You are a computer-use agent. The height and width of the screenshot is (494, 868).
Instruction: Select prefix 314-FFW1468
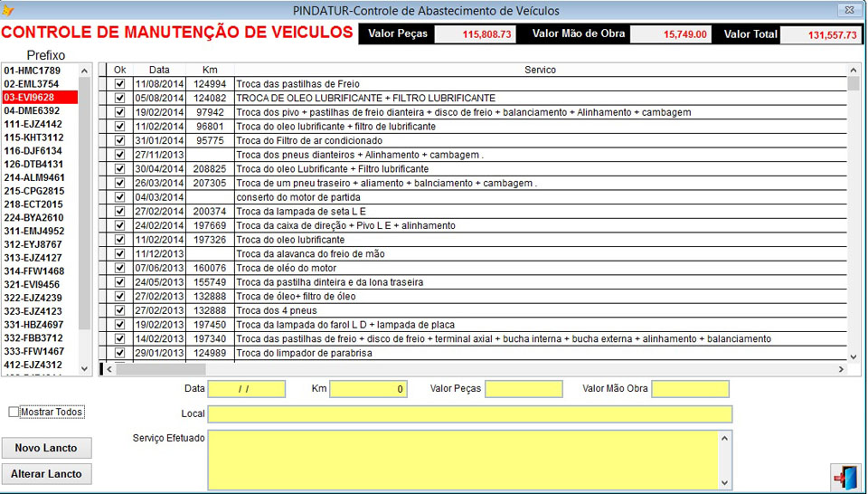pos(40,271)
